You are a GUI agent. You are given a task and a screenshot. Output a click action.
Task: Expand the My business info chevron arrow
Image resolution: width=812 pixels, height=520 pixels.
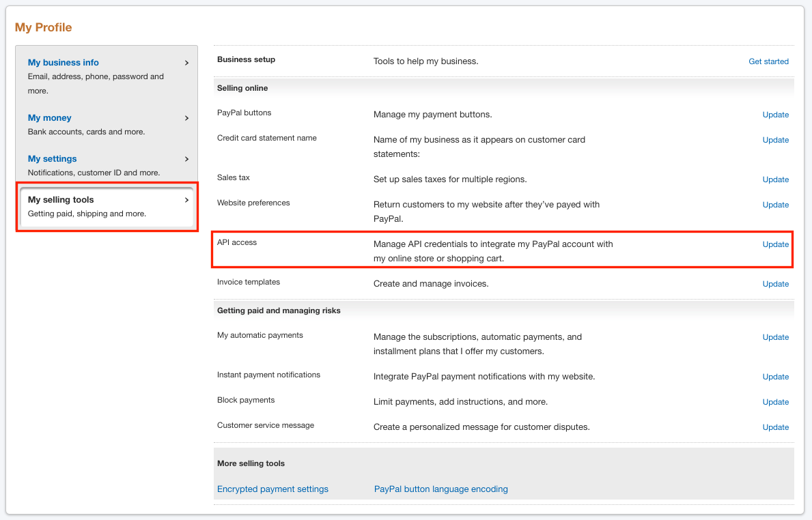click(187, 63)
